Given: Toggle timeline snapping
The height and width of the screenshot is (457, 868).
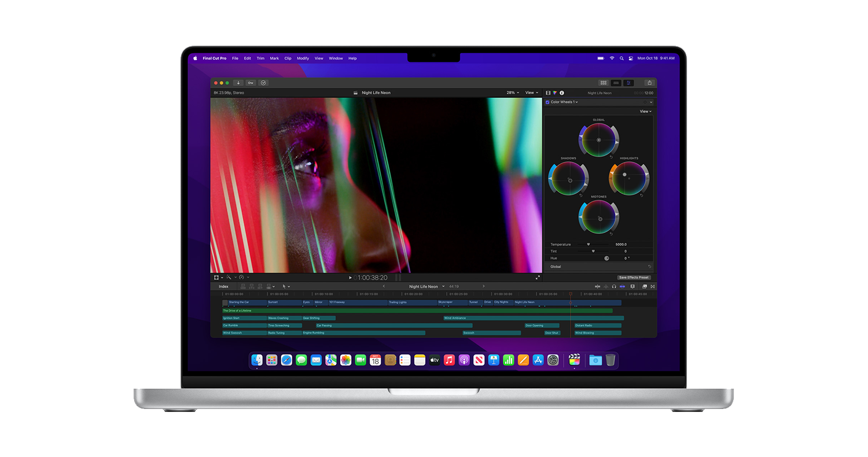Looking at the screenshot, I should pos(622,286).
